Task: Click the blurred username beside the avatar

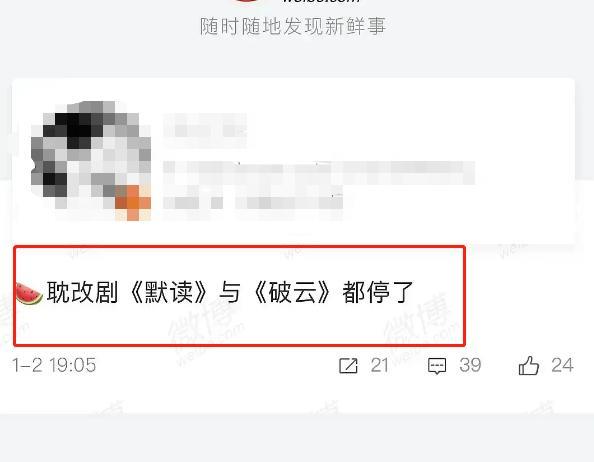Action: 205,131
